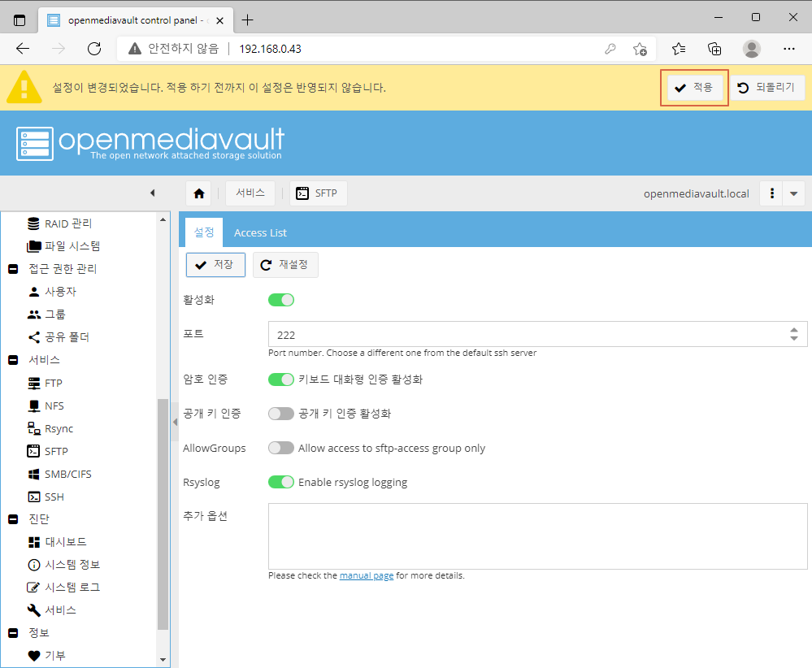Open RAID 관리 in the sidebar
Image resolution: width=812 pixels, height=668 pixels.
click(x=59, y=223)
